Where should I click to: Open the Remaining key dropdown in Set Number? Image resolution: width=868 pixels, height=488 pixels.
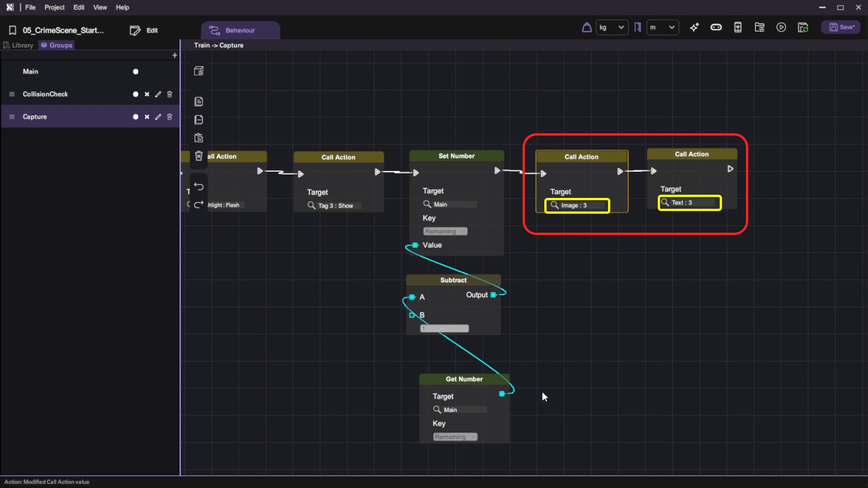(x=445, y=231)
